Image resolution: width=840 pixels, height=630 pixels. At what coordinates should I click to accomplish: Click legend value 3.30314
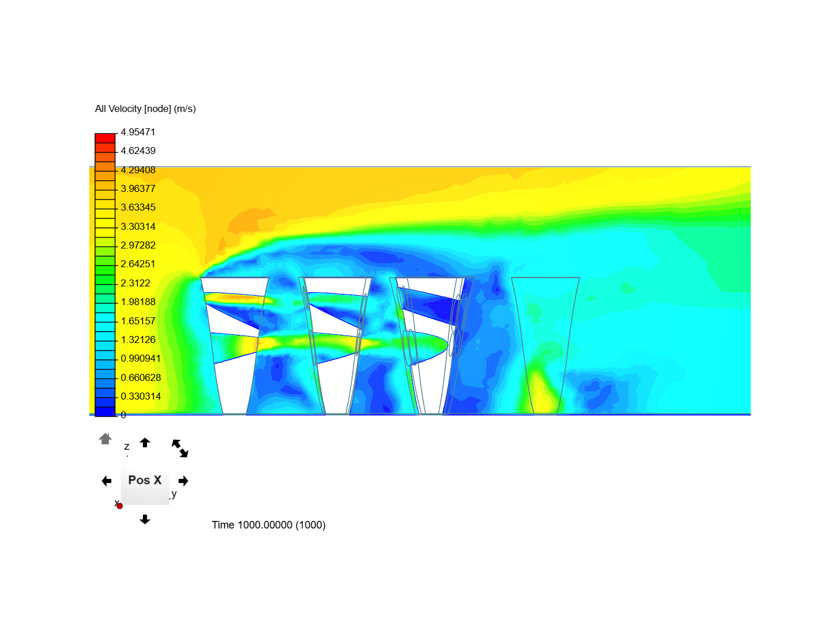point(138,227)
